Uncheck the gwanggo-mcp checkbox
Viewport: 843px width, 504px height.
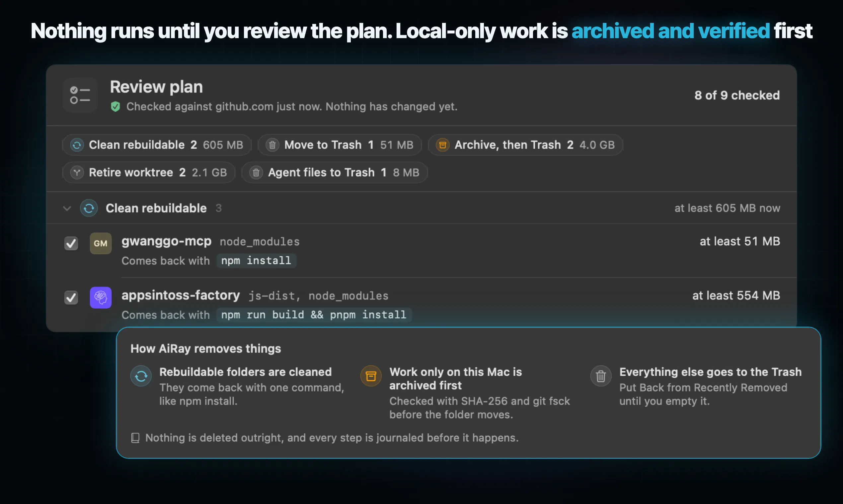(71, 243)
